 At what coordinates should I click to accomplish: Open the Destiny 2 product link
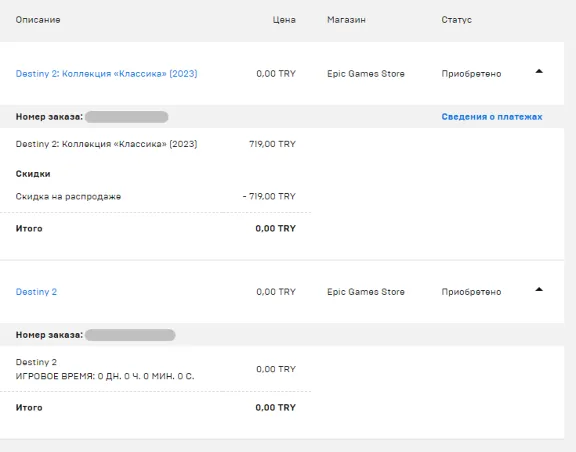(x=36, y=292)
